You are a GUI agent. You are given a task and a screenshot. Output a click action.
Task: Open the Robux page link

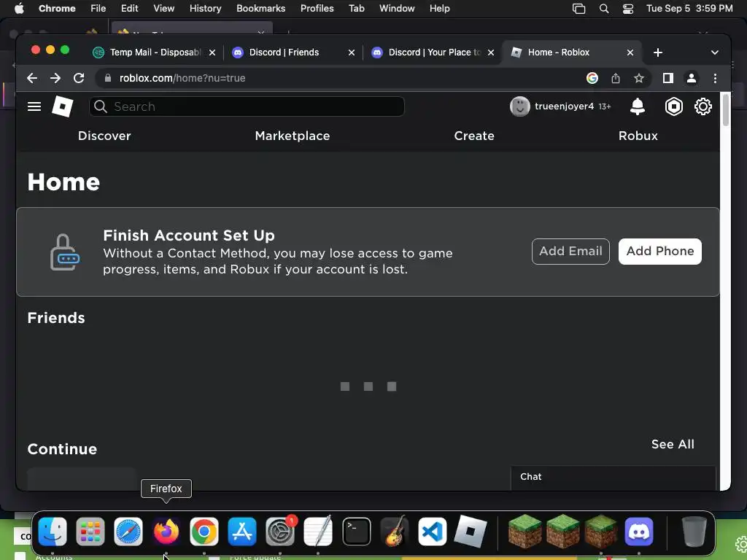point(638,136)
